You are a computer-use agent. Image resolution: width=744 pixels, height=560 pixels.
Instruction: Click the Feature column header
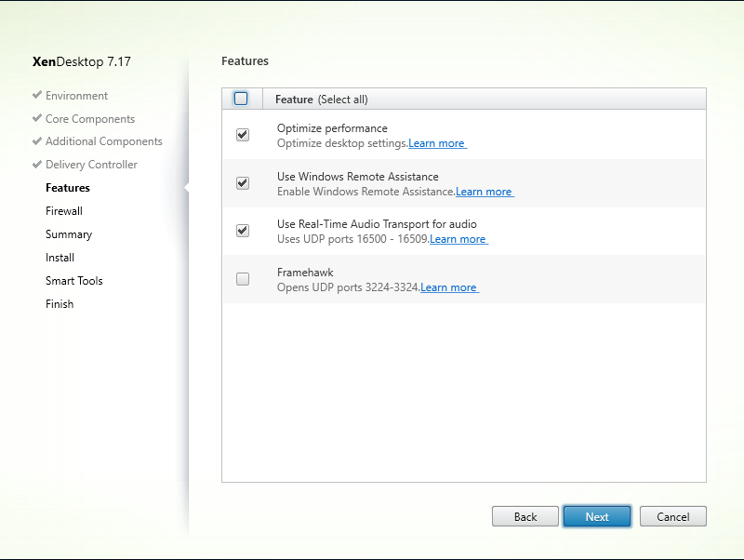point(294,100)
